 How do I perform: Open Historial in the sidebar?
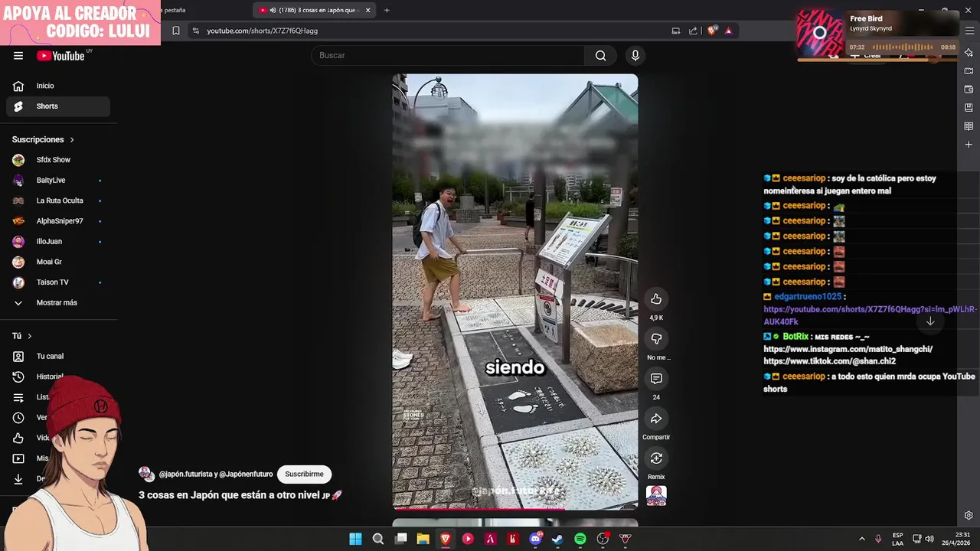point(50,377)
